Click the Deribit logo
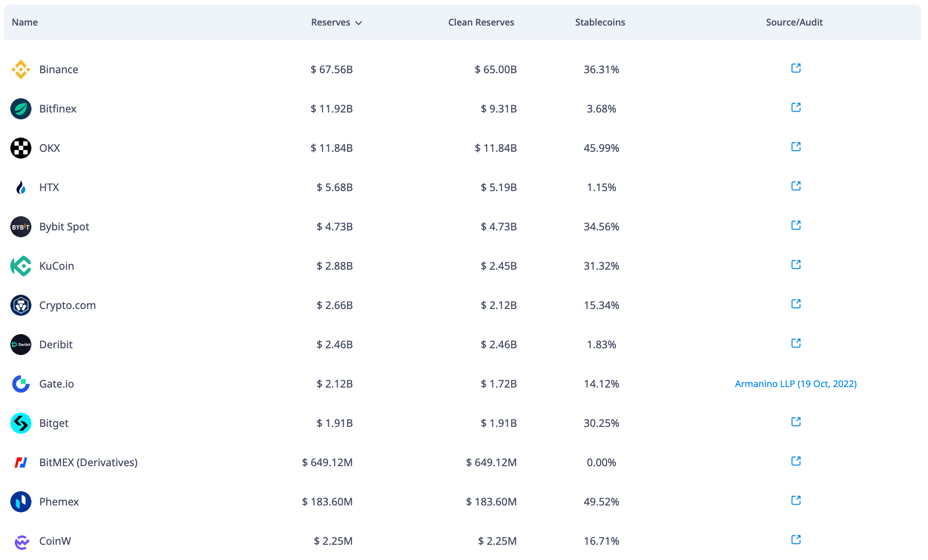 (x=21, y=344)
